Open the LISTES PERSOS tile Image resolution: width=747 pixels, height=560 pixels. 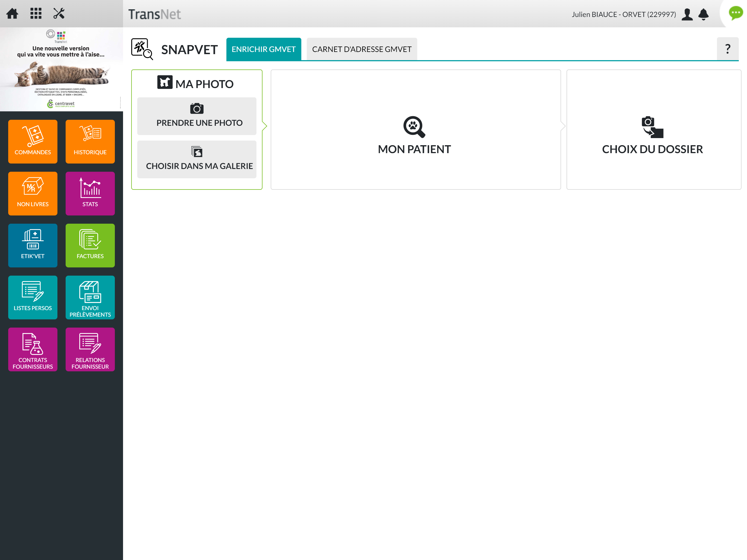pos(33,297)
